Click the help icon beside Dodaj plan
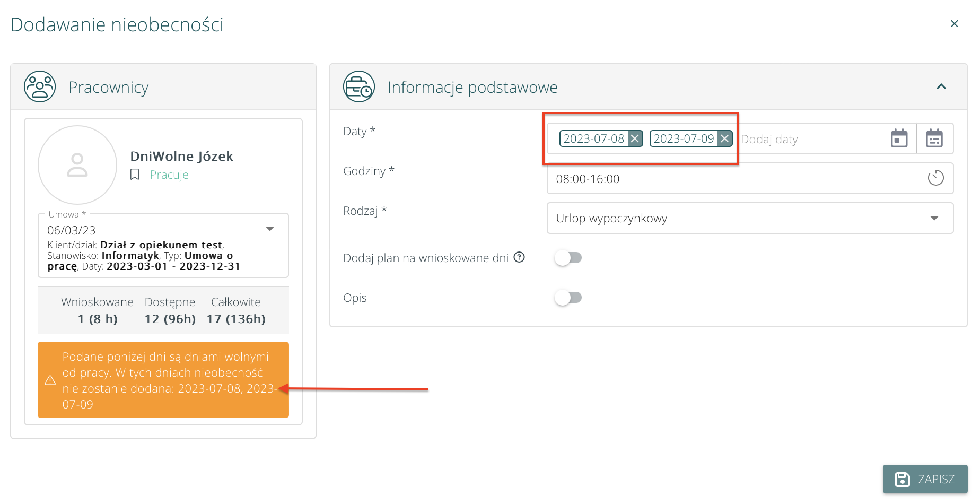Image resolution: width=980 pixels, height=504 pixels. pos(520,257)
